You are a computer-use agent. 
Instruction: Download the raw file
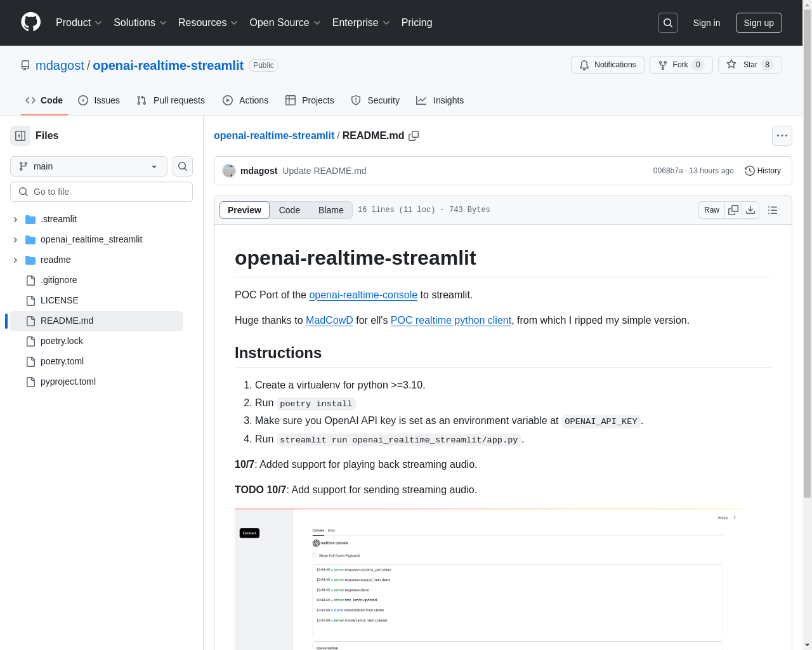tap(750, 210)
